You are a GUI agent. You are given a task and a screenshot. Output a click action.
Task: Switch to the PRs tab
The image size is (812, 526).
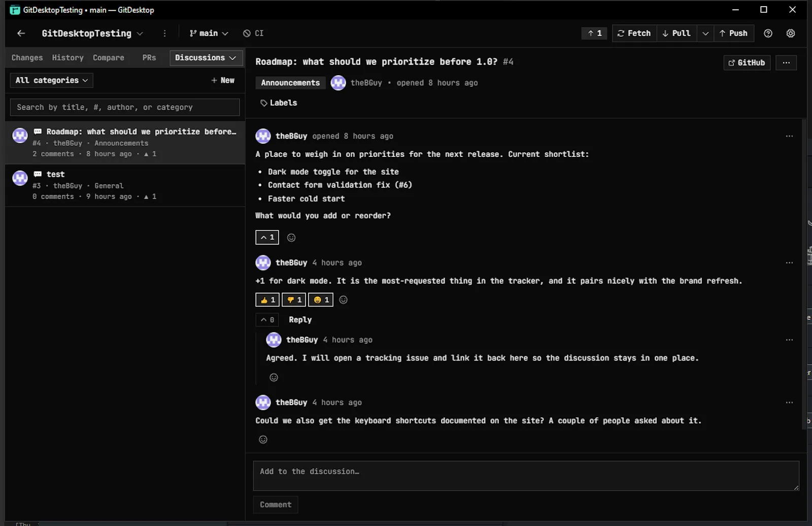(149, 58)
